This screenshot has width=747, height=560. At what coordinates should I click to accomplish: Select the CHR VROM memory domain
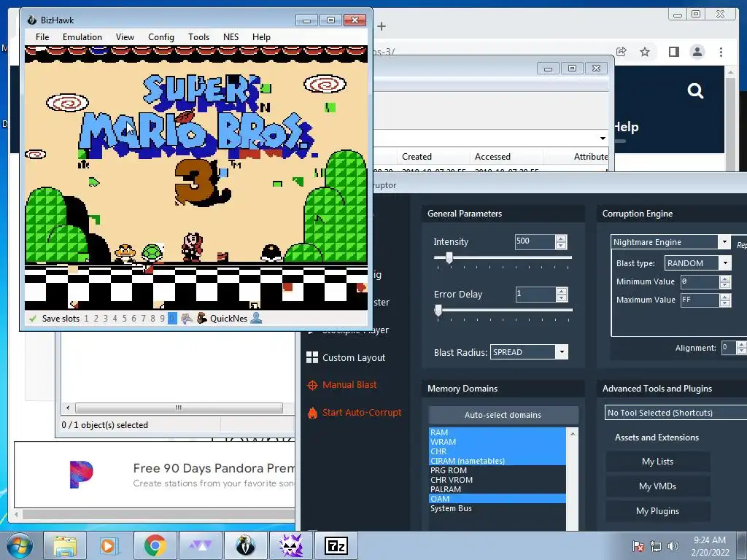click(498, 480)
